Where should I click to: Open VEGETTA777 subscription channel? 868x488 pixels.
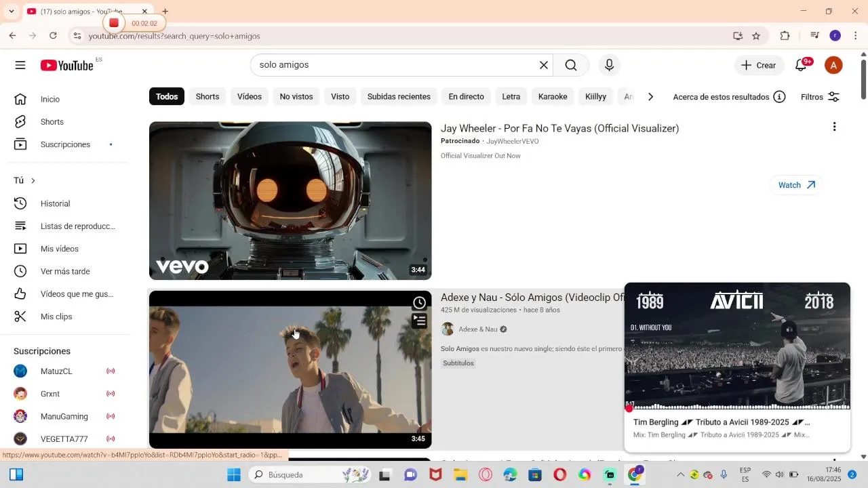[x=65, y=439]
